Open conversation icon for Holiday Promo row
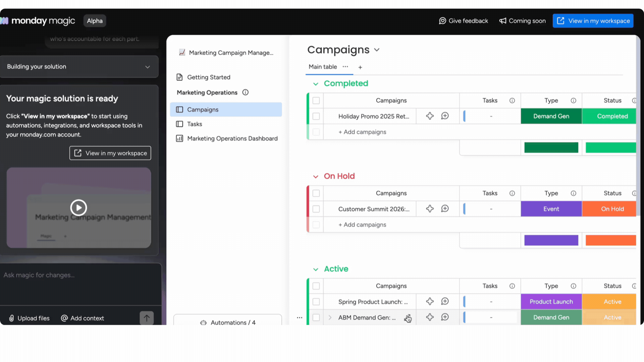The height and width of the screenshot is (362, 644). [445, 116]
